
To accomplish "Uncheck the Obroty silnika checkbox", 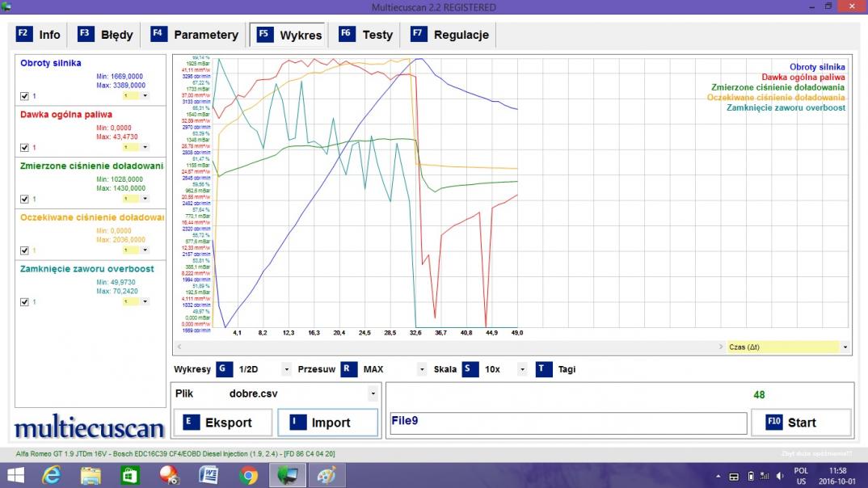I will tap(24, 96).
